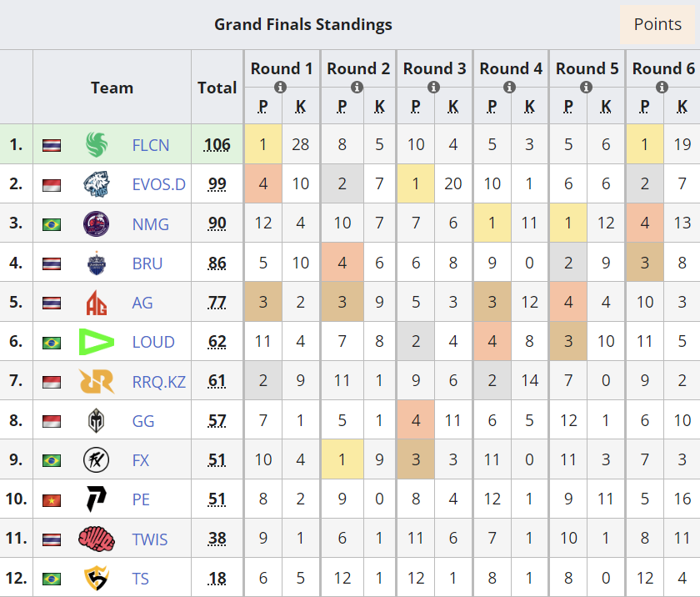Open the FLCN team link
Viewport: 700px width, 597px height.
[x=151, y=145]
